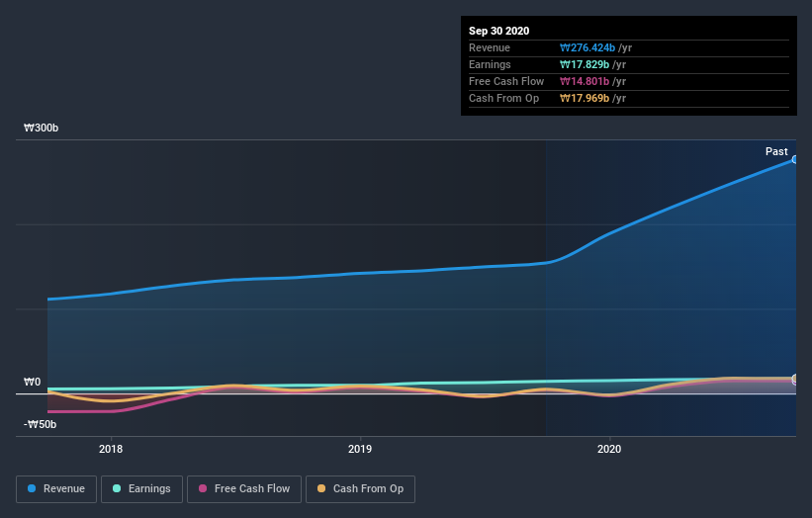812x518 pixels.
Task: Click the ₩17.969b cash from op value
Action: tap(585, 98)
